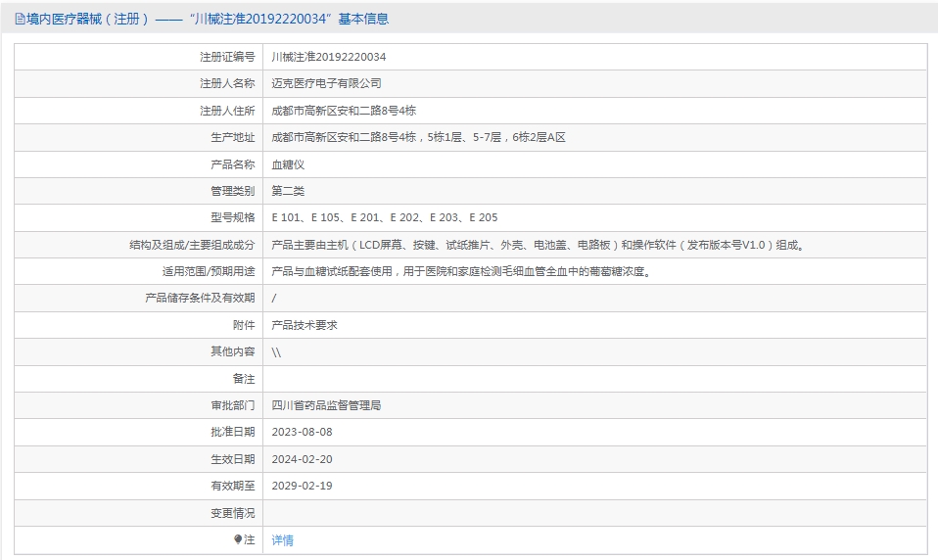This screenshot has height=560, width=938.
Task: Select the address 成都市高新区安和二路8号4栋 in 注册人住所 row
Action: pyautogui.click(x=344, y=111)
